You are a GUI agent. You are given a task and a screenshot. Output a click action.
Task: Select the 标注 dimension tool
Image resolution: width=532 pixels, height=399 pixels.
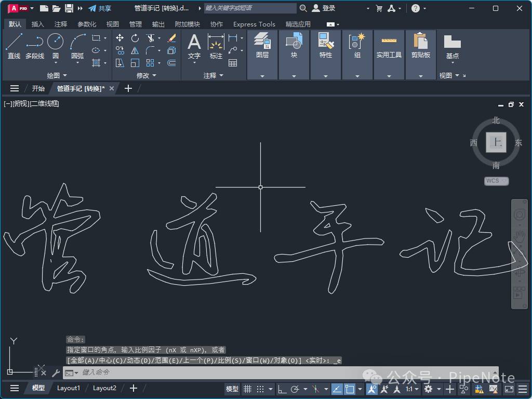(x=216, y=46)
